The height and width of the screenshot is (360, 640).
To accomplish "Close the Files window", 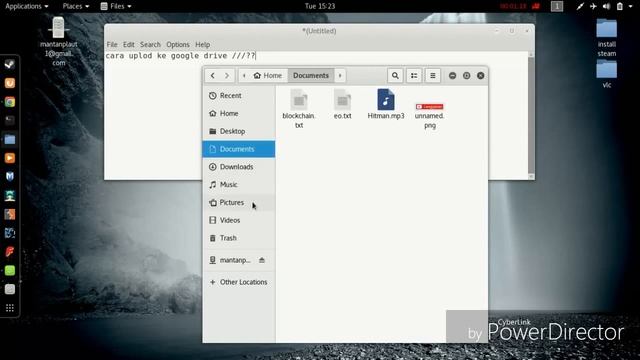I will click(x=480, y=76).
